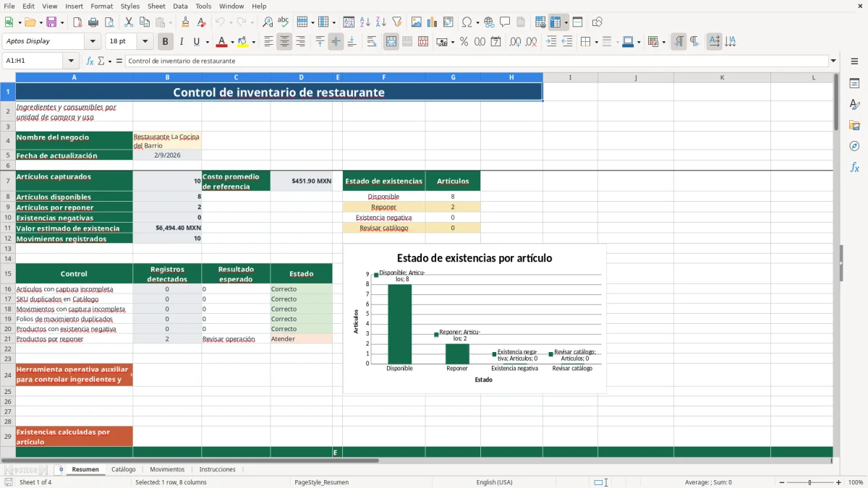Add a decimal place
The width and height of the screenshot is (868, 488).
pyautogui.click(x=515, y=42)
